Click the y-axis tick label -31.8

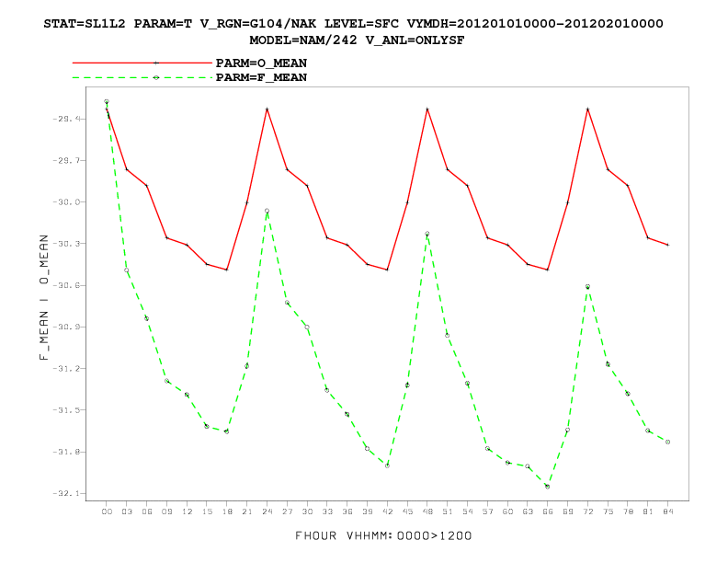65,452
